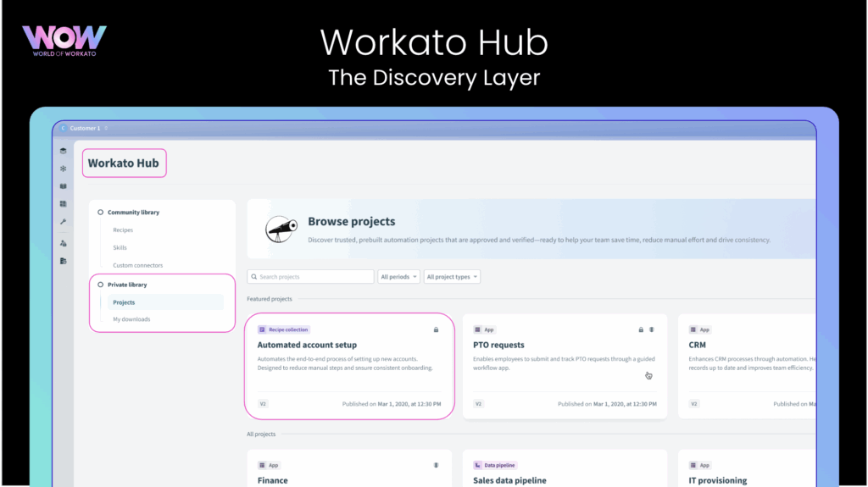The height and width of the screenshot is (487, 868).
Task: Click Data pipeline badge icon
Action: tap(478, 466)
